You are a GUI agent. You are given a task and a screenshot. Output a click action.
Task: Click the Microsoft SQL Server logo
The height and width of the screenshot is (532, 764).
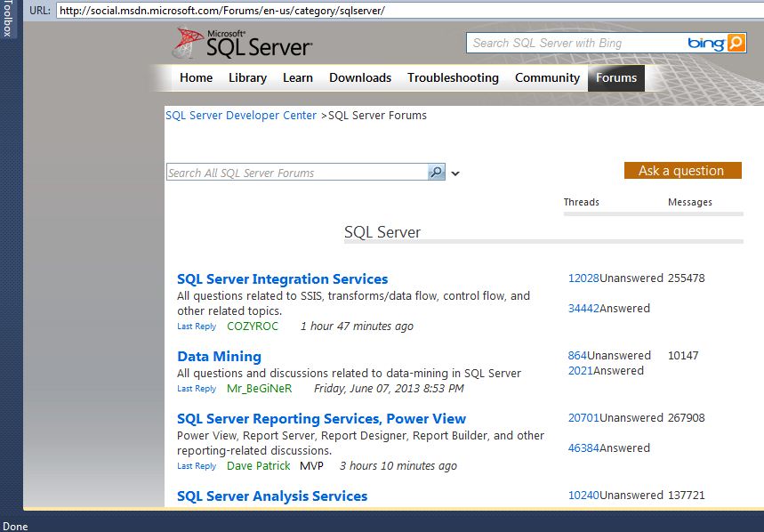[243, 44]
